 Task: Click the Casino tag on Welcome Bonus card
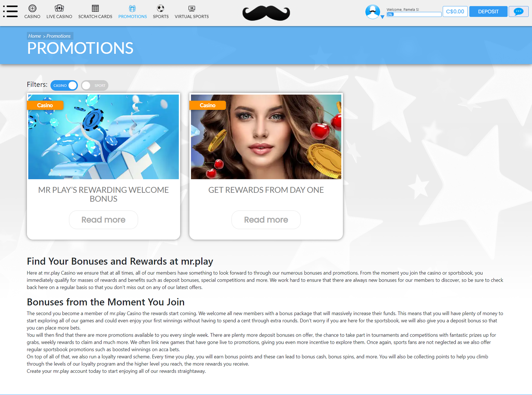pos(45,105)
